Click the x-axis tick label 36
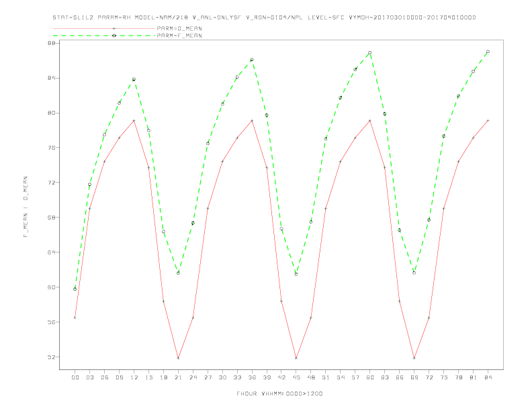Image resolution: width=532 pixels, height=411 pixels. click(252, 377)
